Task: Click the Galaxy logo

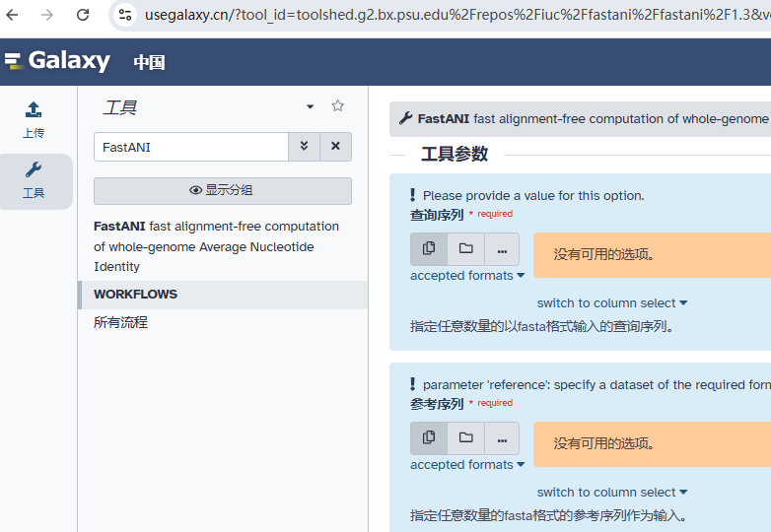Action: 57,61
